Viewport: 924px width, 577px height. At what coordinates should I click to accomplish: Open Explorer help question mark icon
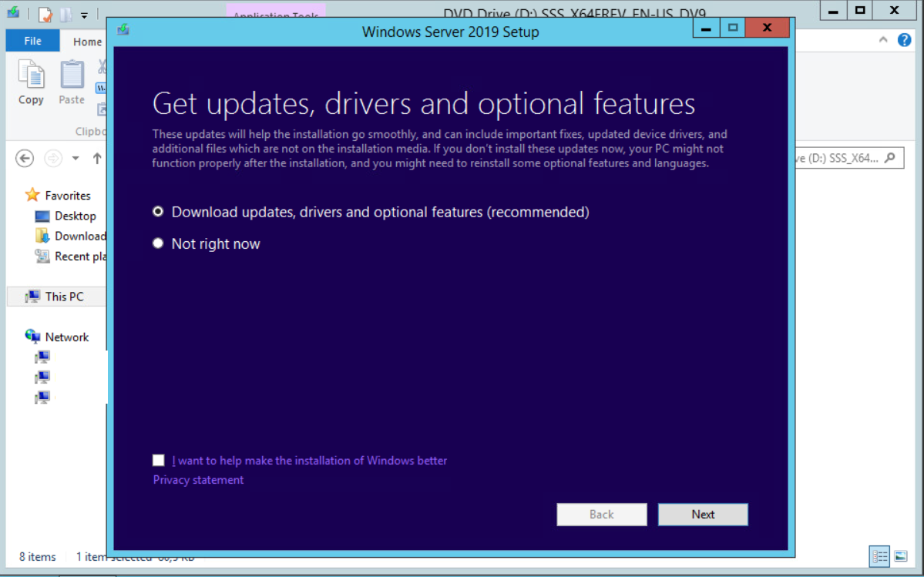coord(905,40)
